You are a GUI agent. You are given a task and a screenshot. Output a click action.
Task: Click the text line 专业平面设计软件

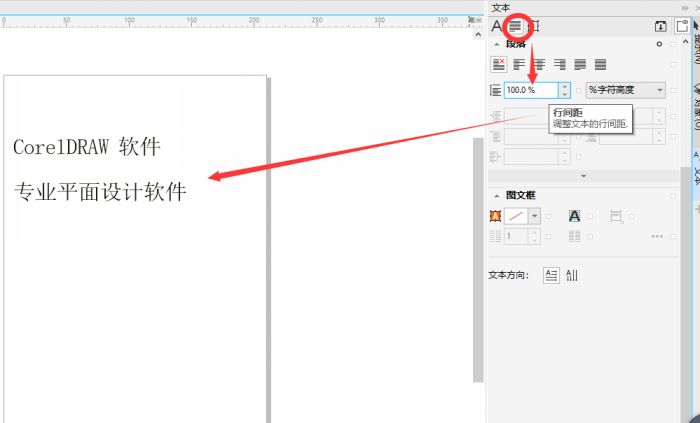(x=100, y=192)
